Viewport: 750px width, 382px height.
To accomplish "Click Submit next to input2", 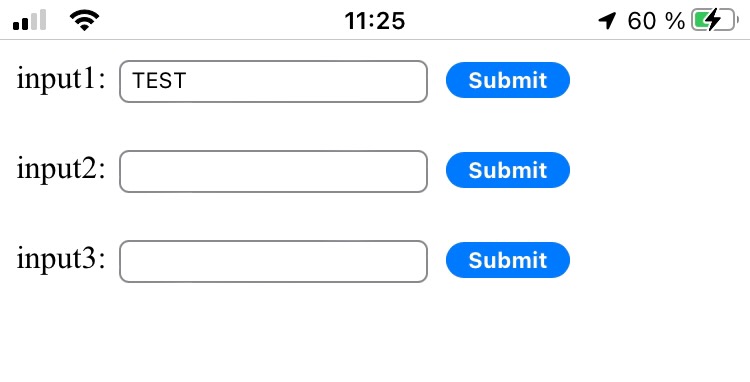I will tap(507, 170).
